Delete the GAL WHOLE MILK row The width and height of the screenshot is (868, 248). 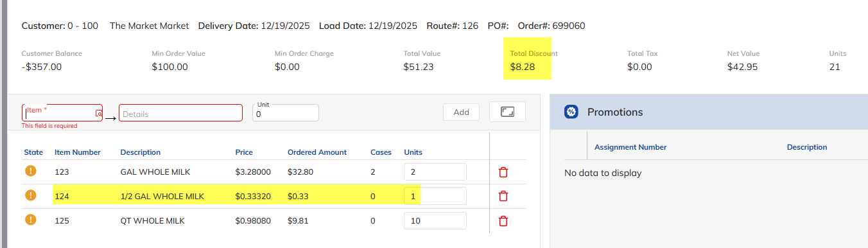pos(503,172)
